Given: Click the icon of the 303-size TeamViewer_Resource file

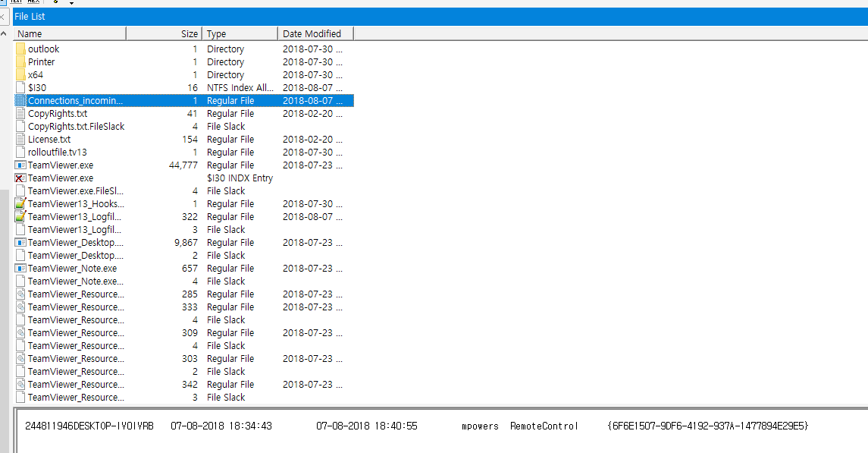Looking at the screenshot, I should pos(20,359).
